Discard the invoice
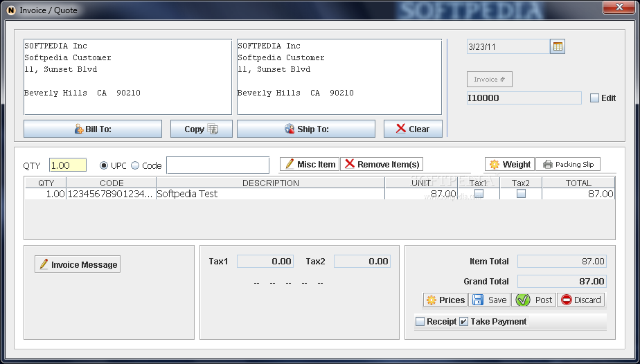 581,300
